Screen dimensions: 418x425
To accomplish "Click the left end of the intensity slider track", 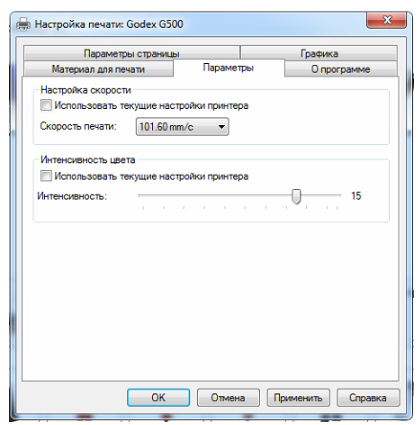I will pos(140,195).
